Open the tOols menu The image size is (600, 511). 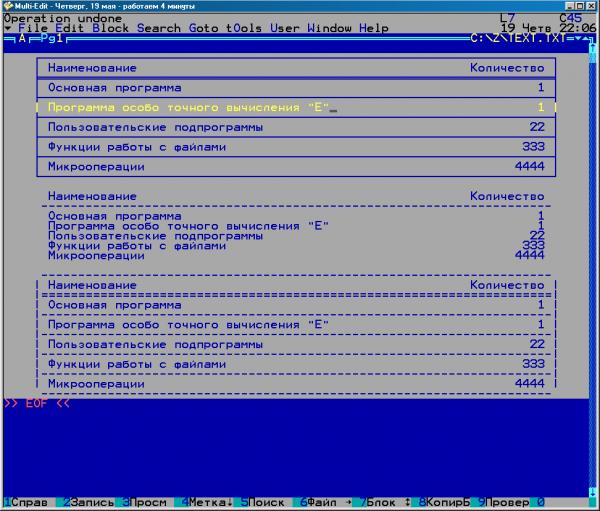pos(244,28)
